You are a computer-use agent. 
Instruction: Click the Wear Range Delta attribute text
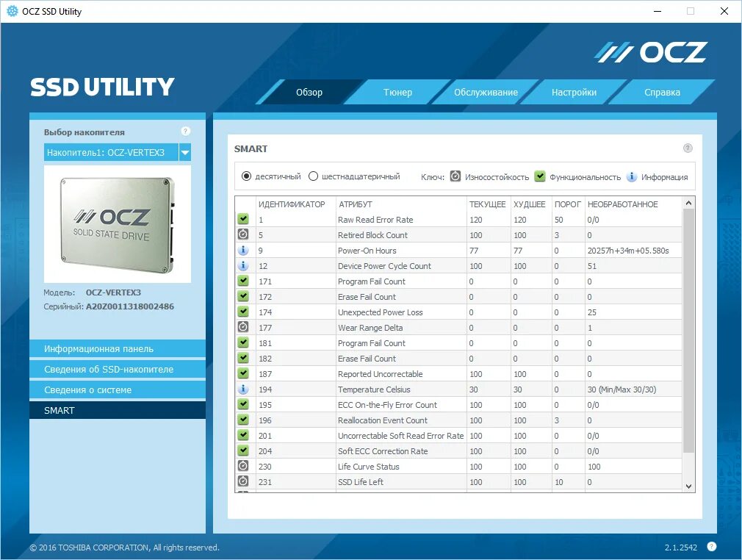370,328
